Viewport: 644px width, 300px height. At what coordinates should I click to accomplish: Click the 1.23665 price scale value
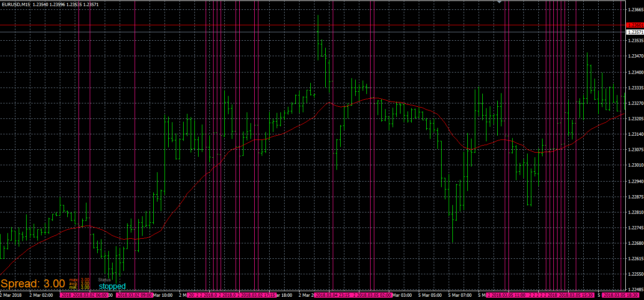pyautogui.click(x=635, y=9)
